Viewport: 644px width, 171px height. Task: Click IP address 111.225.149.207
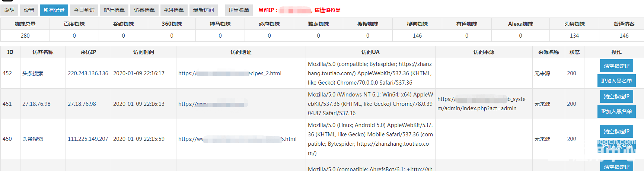click(88, 139)
